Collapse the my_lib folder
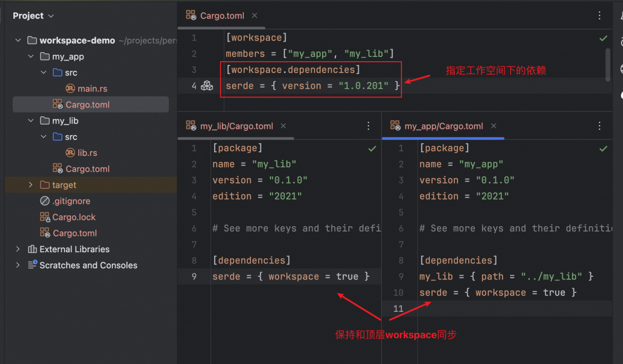This screenshot has height=364, width=623. 31,120
